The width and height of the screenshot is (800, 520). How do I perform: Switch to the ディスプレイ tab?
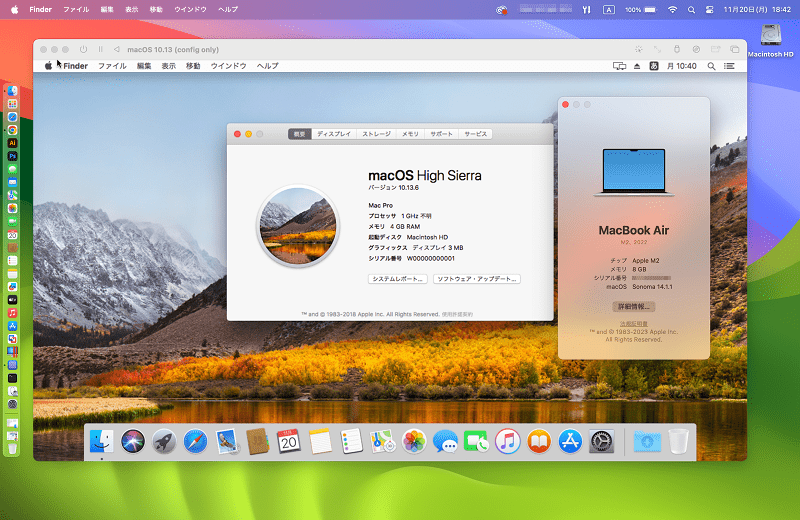point(334,134)
